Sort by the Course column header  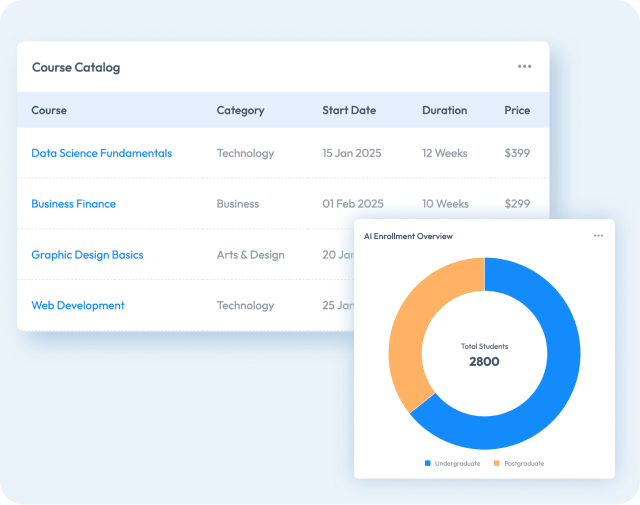(x=49, y=110)
